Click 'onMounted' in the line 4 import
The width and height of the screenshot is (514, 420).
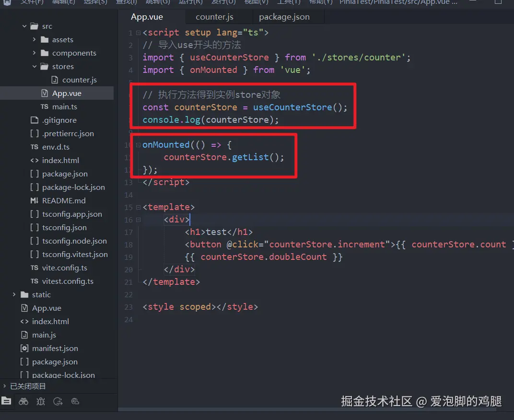click(213, 70)
